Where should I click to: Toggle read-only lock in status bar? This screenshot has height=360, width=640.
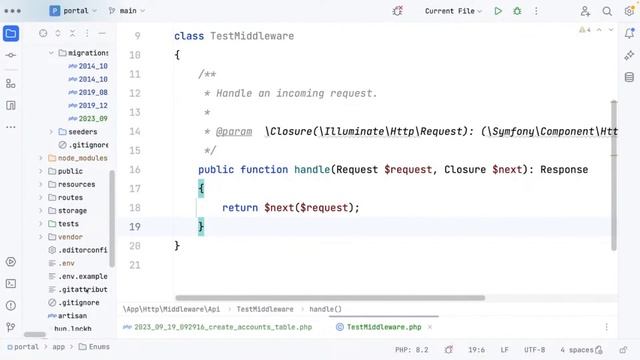coord(623,350)
